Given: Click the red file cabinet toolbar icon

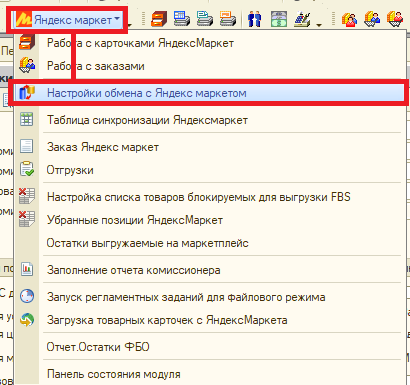Looking at the screenshot, I should 159,19.
